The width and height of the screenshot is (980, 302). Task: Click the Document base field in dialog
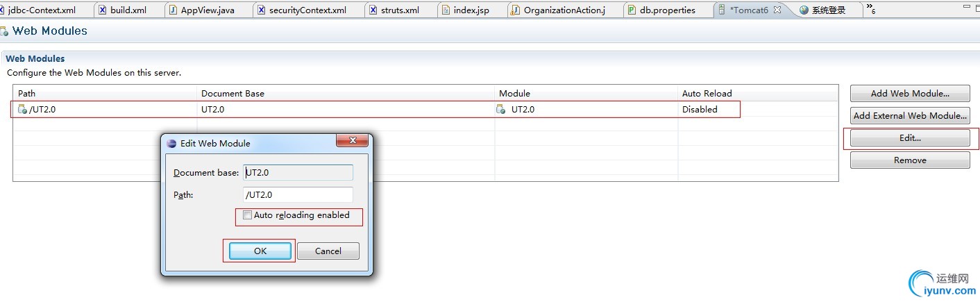coord(298,172)
